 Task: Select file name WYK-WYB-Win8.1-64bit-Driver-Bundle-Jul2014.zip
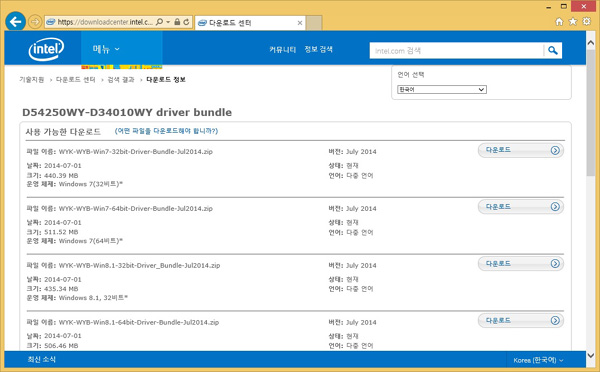point(139,322)
